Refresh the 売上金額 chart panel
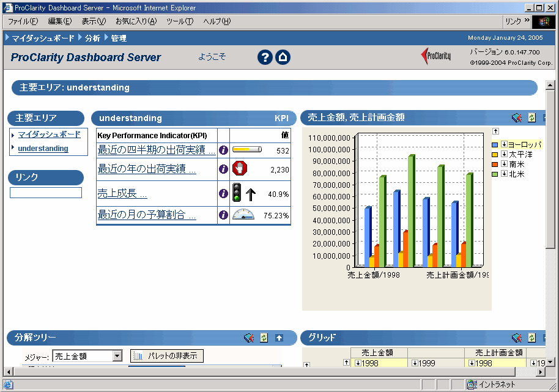Image resolution: width=559 pixels, height=392 pixels. (x=531, y=117)
